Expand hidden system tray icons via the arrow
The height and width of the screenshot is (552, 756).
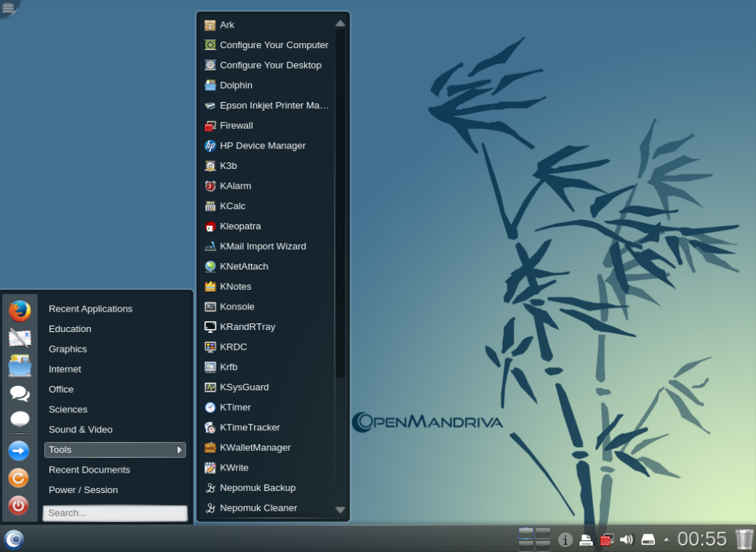(x=665, y=540)
